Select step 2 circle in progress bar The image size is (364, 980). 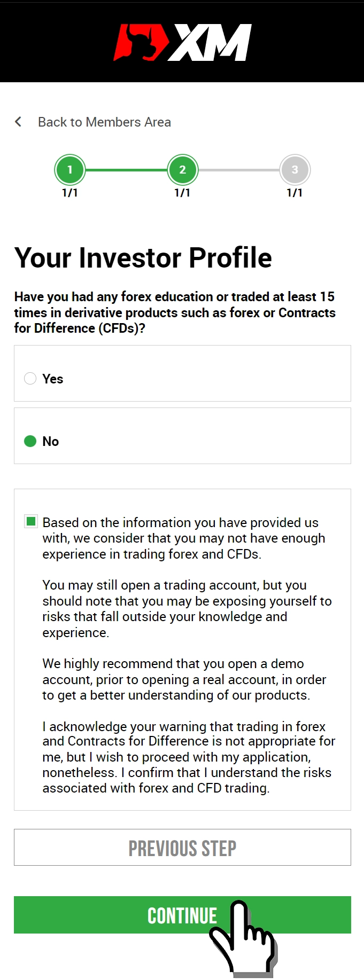183,170
